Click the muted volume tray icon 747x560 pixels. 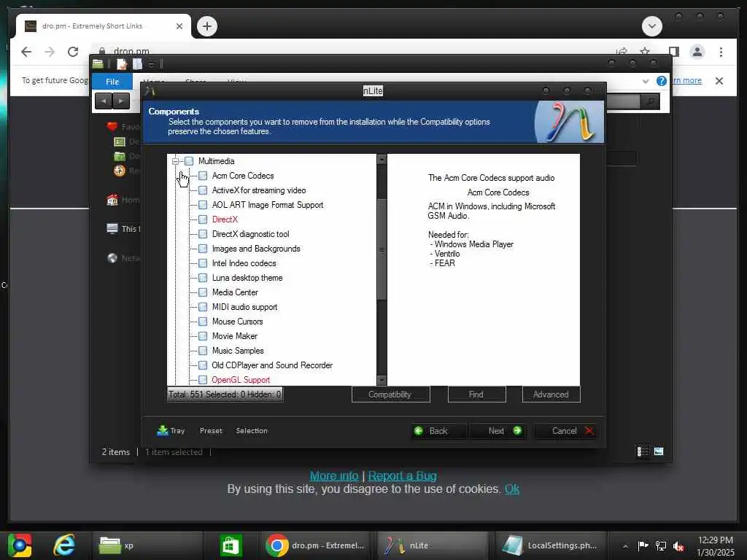(x=678, y=546)
